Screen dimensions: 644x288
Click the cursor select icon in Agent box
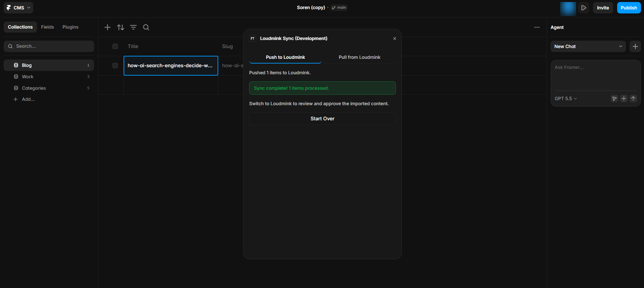pyautogui.click(x=614, y=98)
